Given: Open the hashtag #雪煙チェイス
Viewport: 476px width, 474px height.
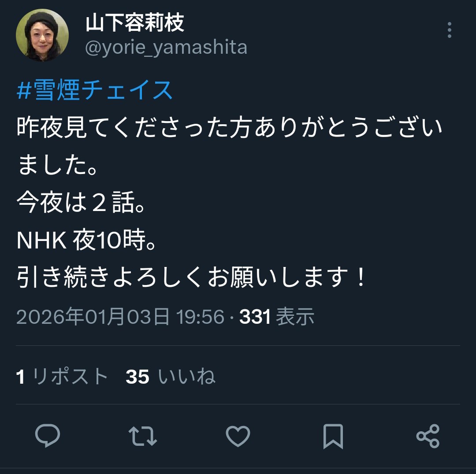Looking at the screenshot, I should [x=95, y=90].
